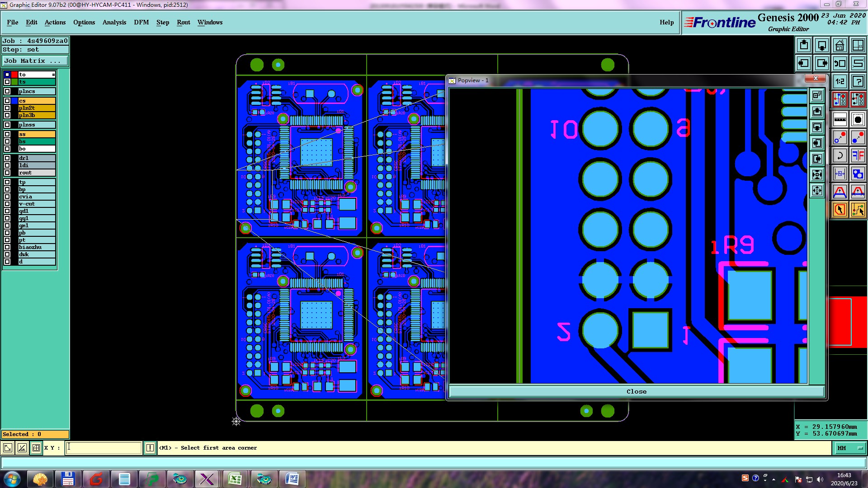The width and height of the screenshot is (868, 488).
Task: Open the Analysis menu
Action: tap(114, 22)
